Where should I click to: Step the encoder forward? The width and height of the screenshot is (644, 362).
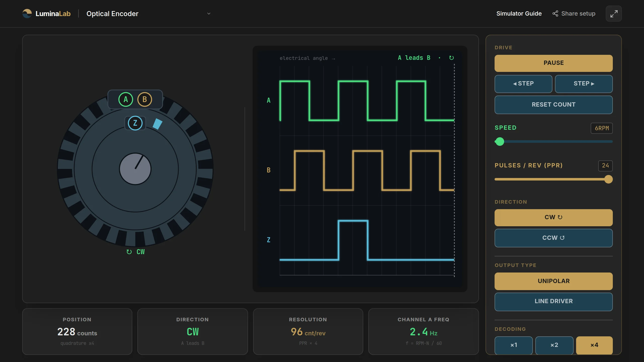pyautogui.click(x=584, y=84)
